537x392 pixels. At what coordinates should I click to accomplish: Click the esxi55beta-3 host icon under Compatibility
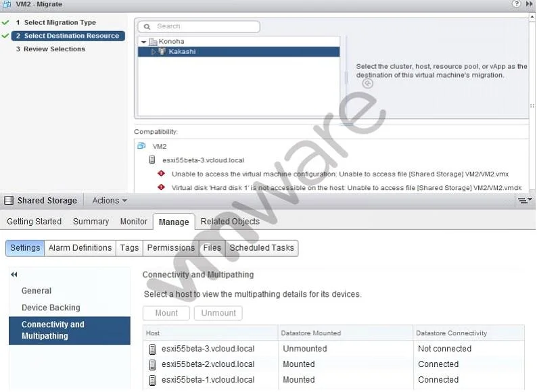pyautogui.click(x=152, y=160)
